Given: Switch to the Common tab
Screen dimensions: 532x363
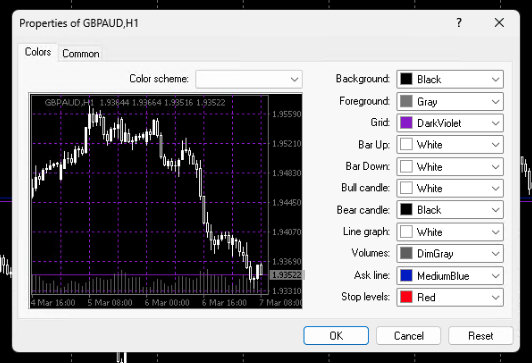Looking at the screenshot, I should point(81,54).
